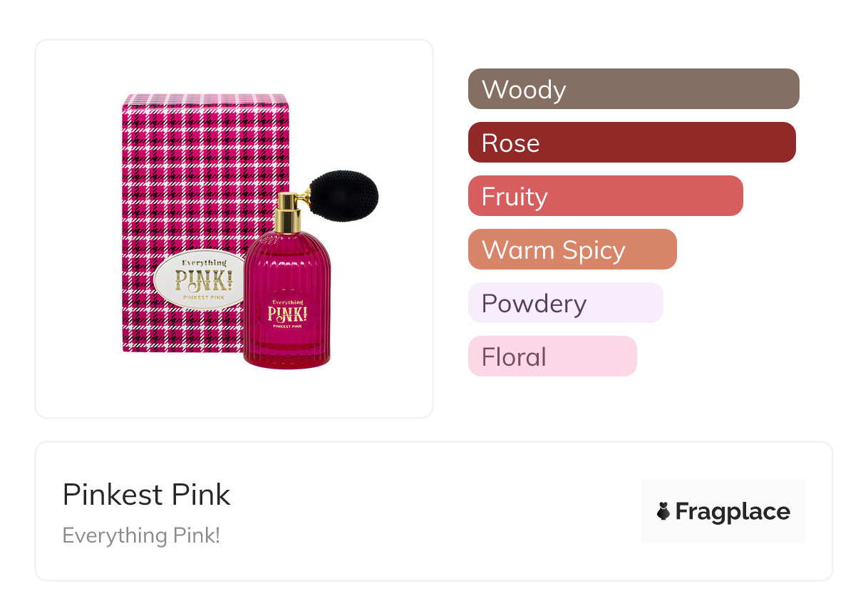Screen dimensions: 868x616
Task: Click the Woody accord bar
Action: point(633,89)
